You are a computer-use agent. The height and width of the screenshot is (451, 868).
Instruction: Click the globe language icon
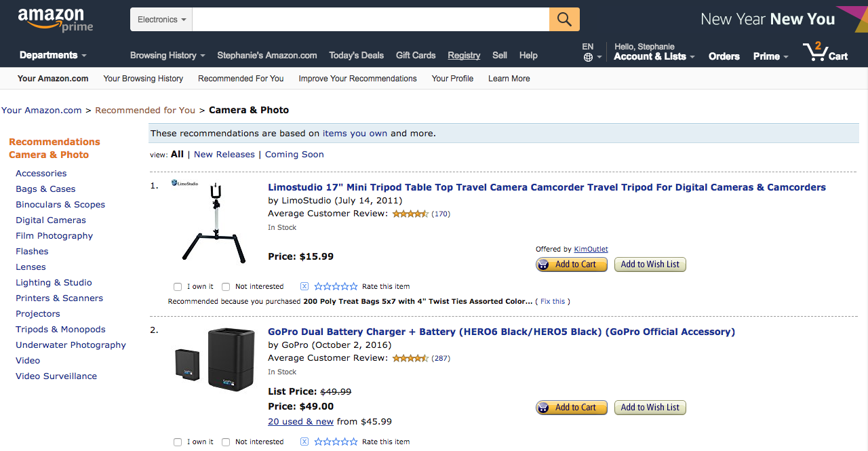588,58
